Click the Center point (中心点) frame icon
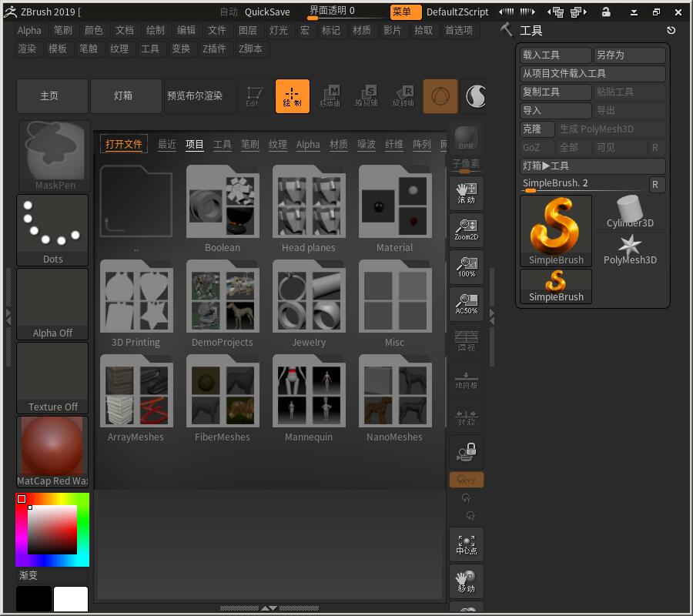The image size is (693, 616). [467, 544]
